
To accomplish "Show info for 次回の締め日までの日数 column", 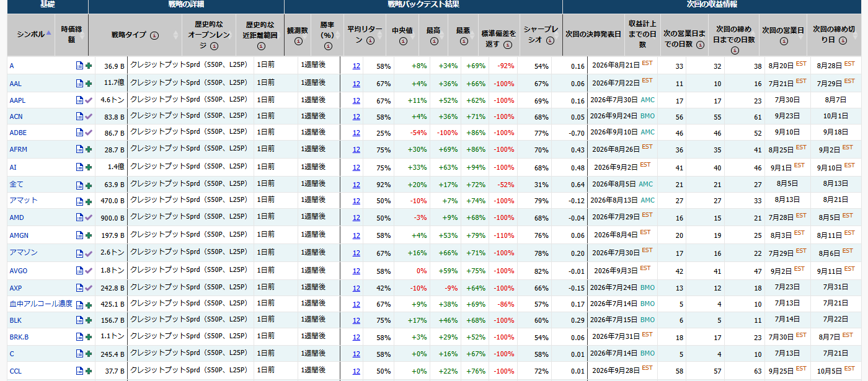I will [735, 50].
